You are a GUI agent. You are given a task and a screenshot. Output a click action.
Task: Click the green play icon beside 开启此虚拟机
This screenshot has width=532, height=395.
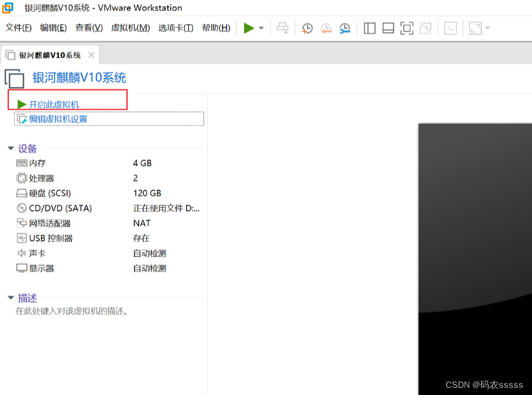(22, 104)
